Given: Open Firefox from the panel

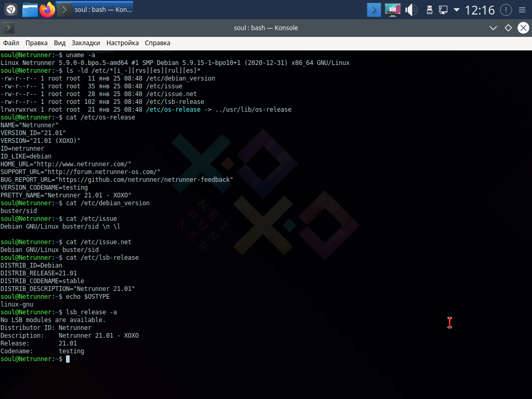Looking at the screenshot, I should point(47,9).
